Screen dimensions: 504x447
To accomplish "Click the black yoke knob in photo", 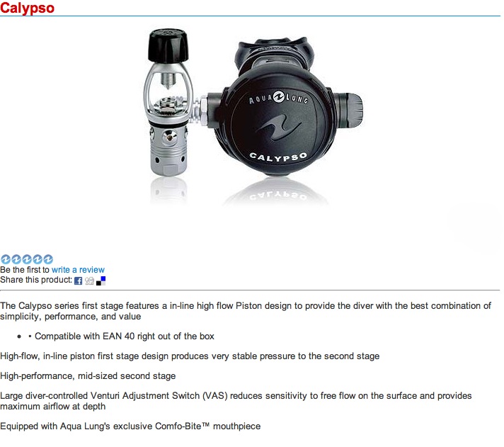I will coord(168,45).
